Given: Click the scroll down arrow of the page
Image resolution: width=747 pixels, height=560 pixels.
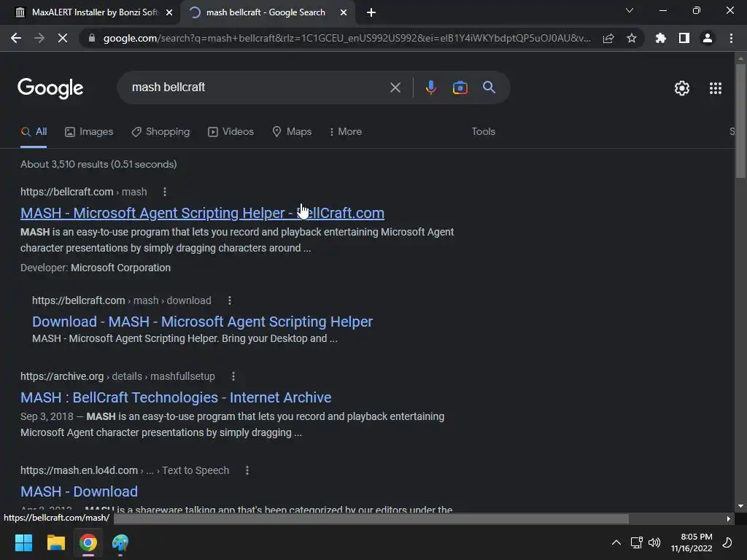Looking at the screenshot, I should [x=740, y=506].
